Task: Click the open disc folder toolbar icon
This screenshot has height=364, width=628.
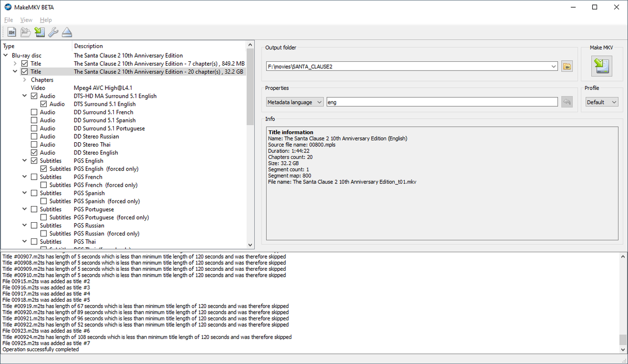Action: [x=26, y=32]
